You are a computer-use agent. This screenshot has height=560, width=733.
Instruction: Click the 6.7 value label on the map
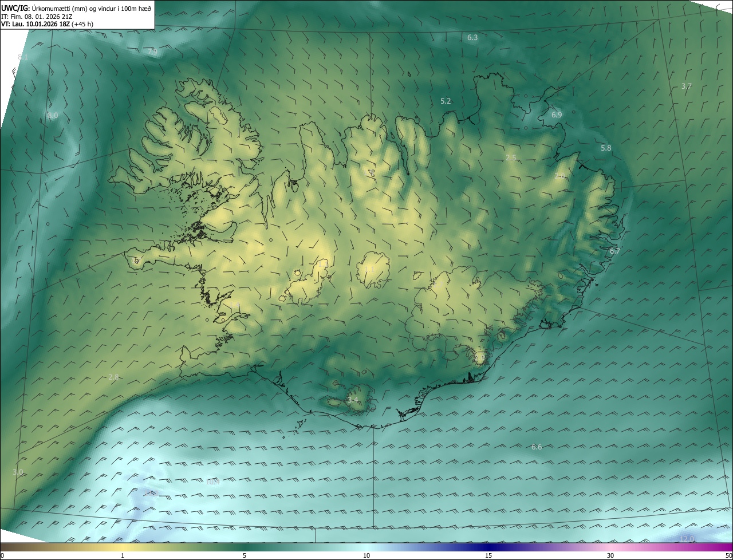[x=615, y=251]
